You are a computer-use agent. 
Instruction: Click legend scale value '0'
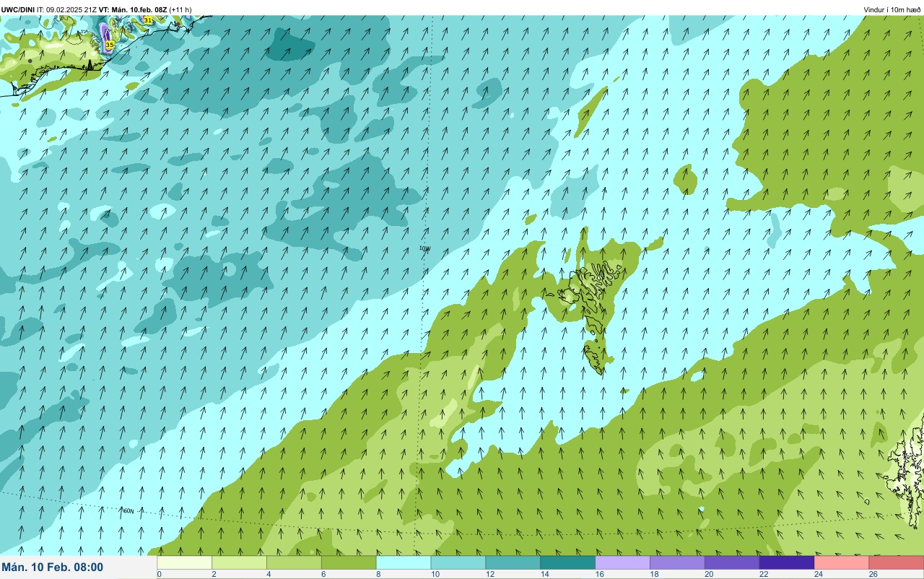pos(159,574)
